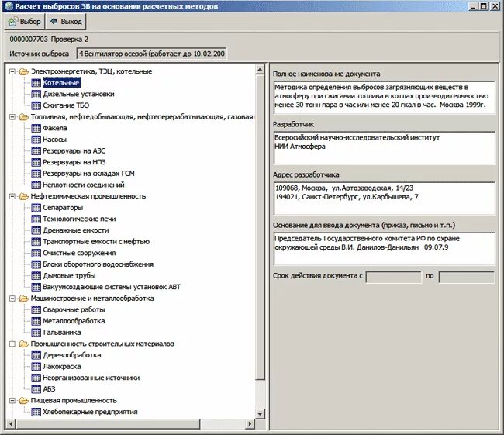Click the table icon next to Лакокраска
Viewport: 504px width, 435px height.
(x=36, y=367)
